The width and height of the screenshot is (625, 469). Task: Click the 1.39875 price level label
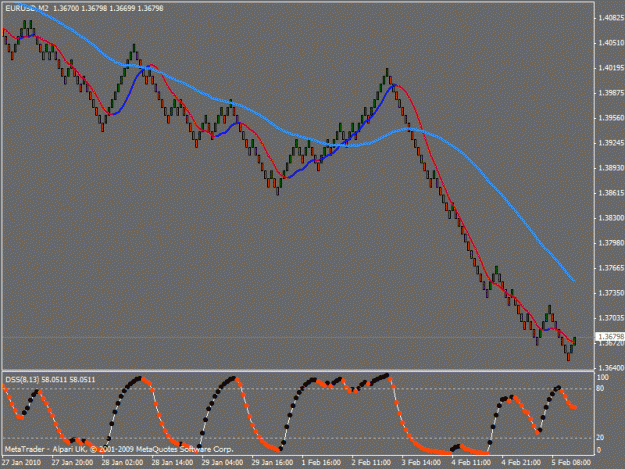611,93
